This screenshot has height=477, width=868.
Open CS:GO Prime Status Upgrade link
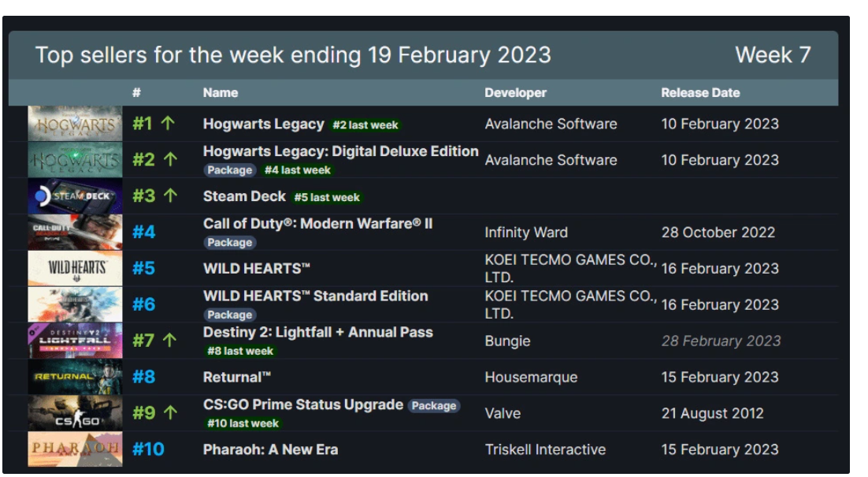click(302, 404)
